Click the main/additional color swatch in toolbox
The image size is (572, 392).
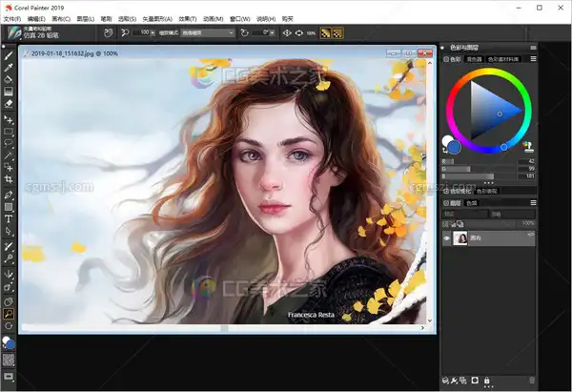tap(8, 342)
